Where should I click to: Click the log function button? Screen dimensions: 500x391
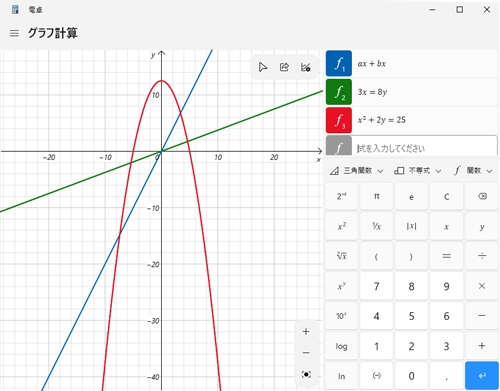pyautogui.click(x=341, y=346)
